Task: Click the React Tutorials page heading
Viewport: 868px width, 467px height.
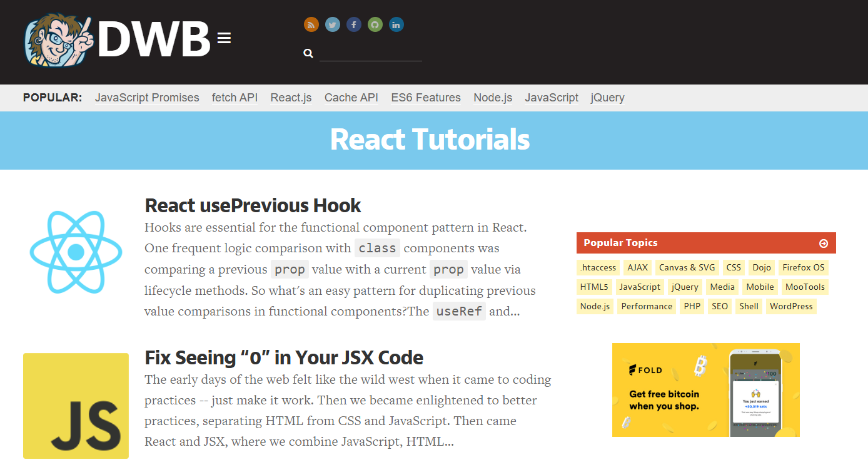Action: 430,140
